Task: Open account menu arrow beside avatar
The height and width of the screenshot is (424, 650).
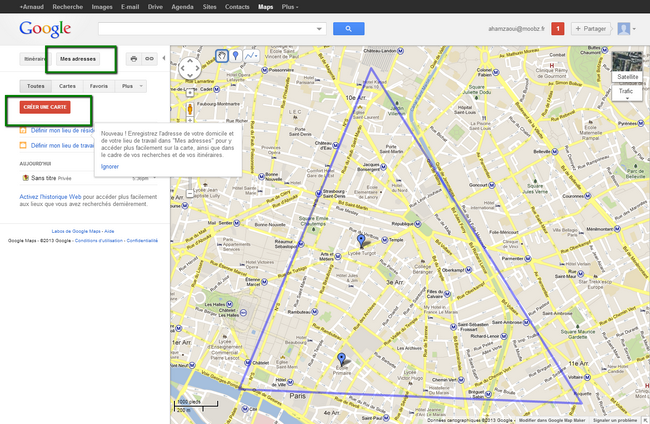Action: (634, 29)
